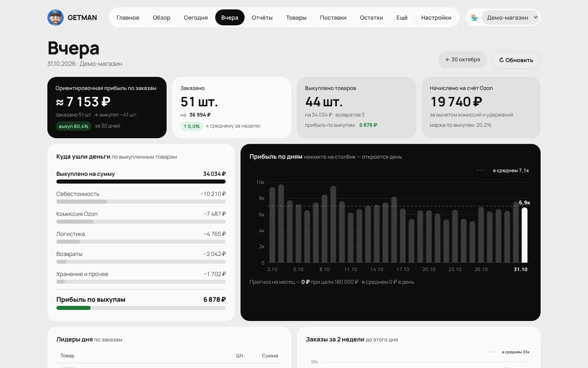The height and width of the screenshot is (368, 588).
Task: Click the Сумма column header
Action: pos(270,356)
